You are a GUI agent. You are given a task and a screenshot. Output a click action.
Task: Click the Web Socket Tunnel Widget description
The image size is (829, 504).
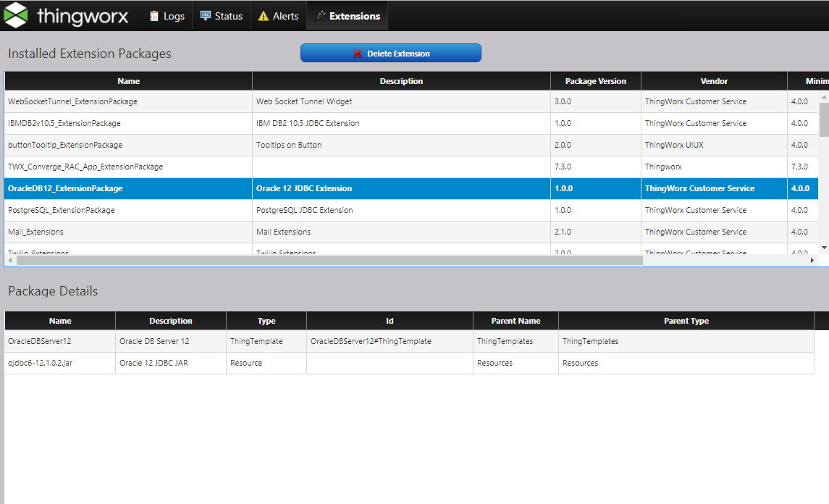[x=304, y=101]
